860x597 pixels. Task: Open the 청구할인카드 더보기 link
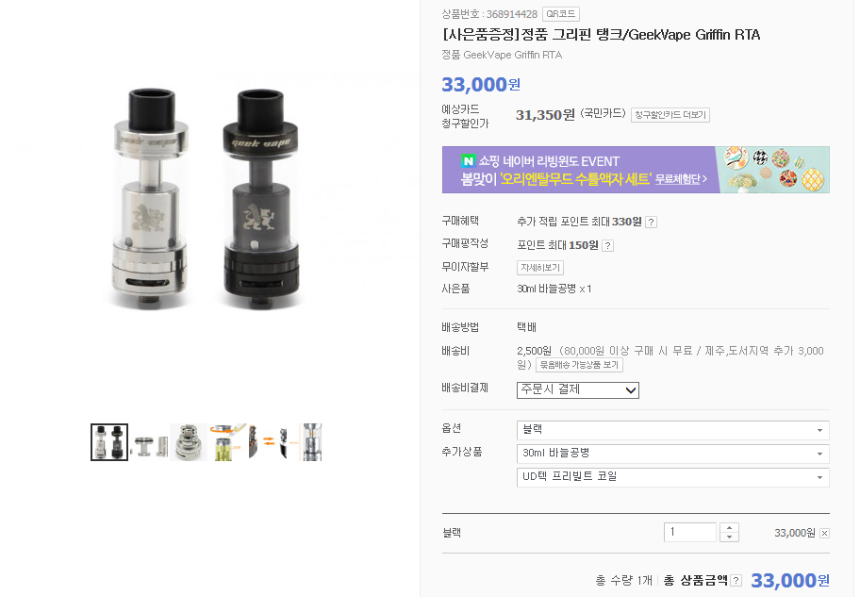coord(670,115)
